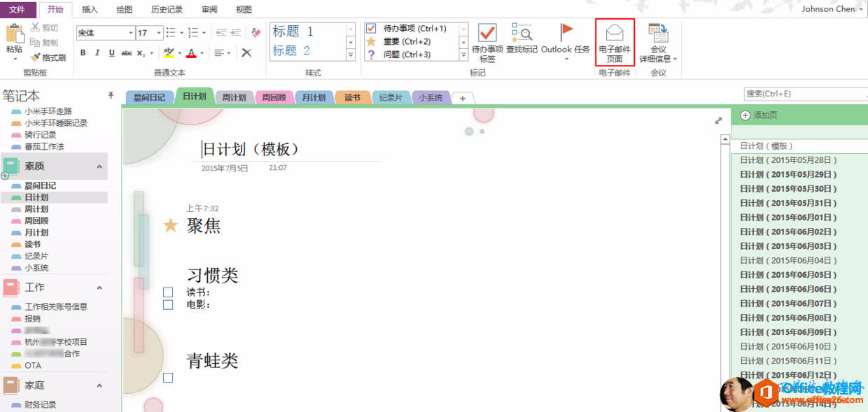The height and width of the screenshot is (412, 868).
Task: Click the star tag beside 聚焦
Action: click(170, 225)
